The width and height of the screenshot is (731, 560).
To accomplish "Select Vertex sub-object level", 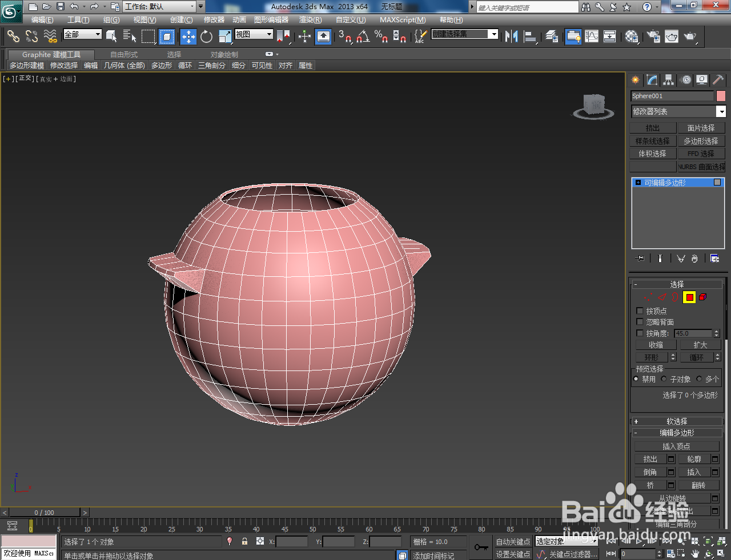I will click(x=649, y=297).
